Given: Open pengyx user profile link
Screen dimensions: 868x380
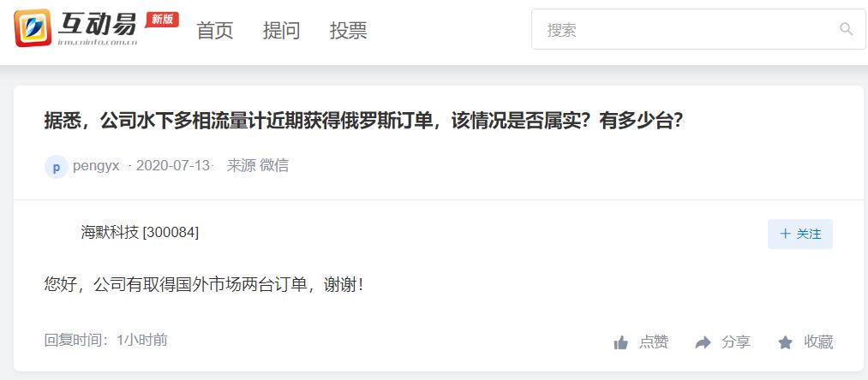Looking at the screenshot, I should click(96, 166).
